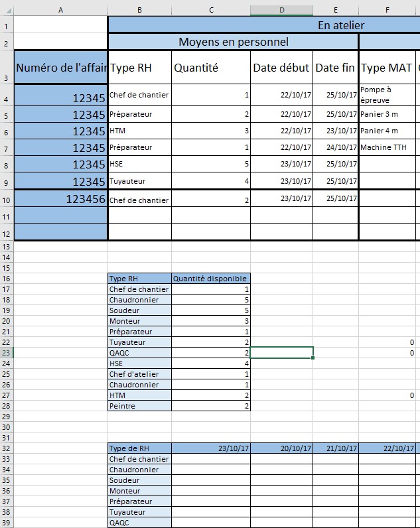Select the 'Date début' header cell
Screen dimensions: 420x528
coord(281,68)
